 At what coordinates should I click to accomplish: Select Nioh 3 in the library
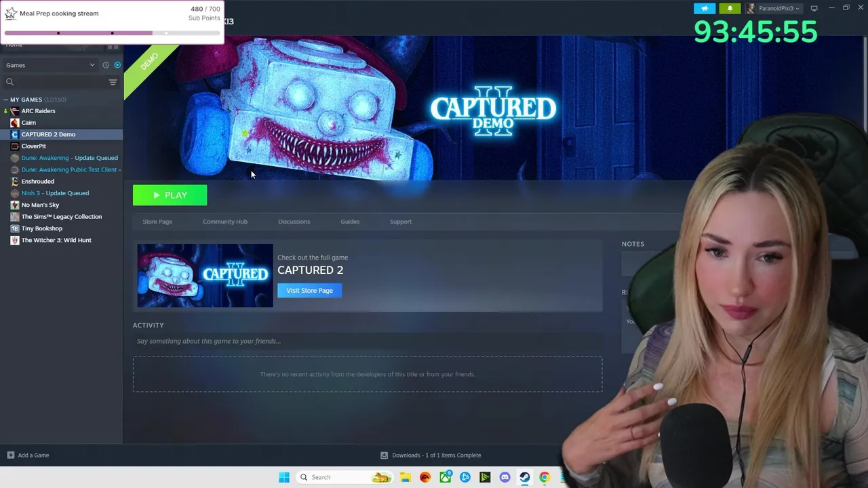pyautogui.click(x=55, y=193)
